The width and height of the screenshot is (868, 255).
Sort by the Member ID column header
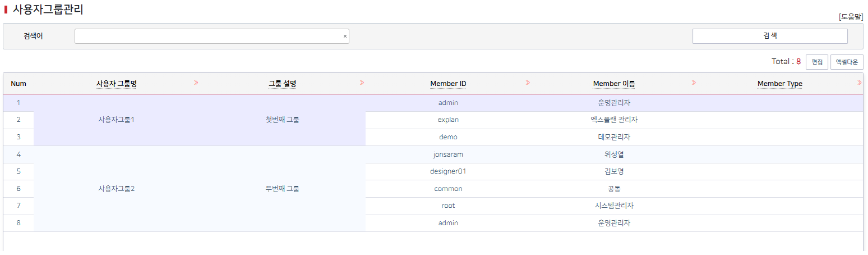coord(448,84)
